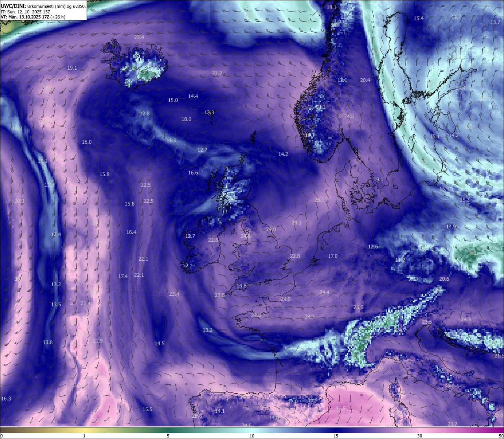Click the 14.9 value label
This screenshot has width=504, height=439.
(451, 227)
